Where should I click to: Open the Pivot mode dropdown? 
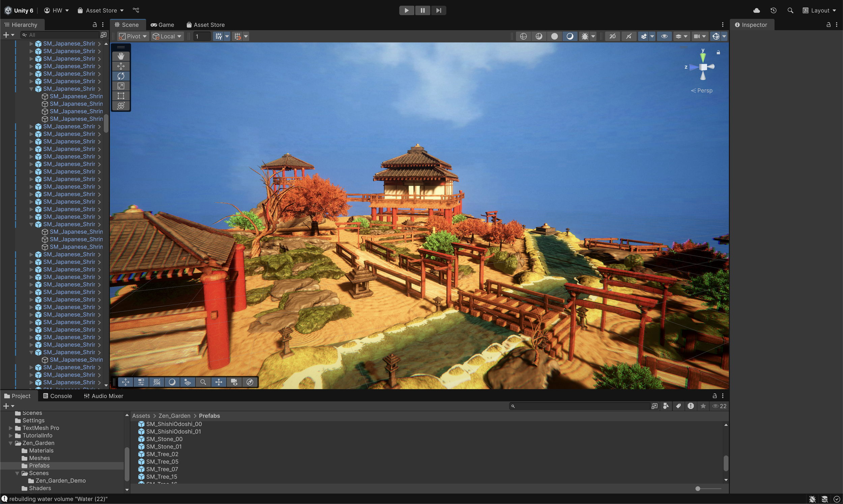[133, 36]
